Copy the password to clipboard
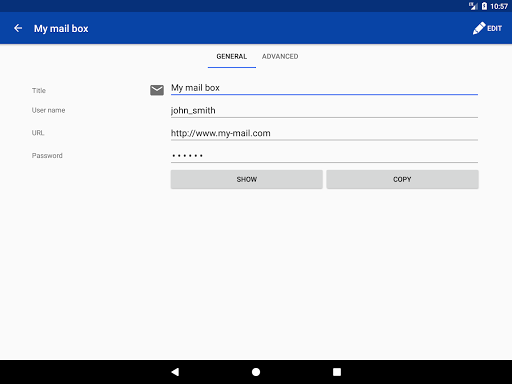 pos(402,179)
